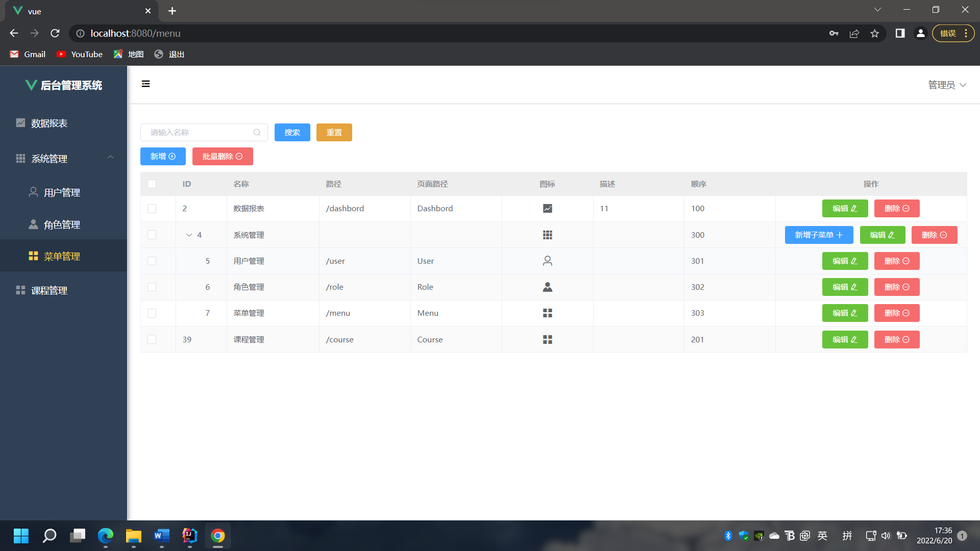View site information icon beside the URL
980x551 pixels.
[x=80, y=33]
